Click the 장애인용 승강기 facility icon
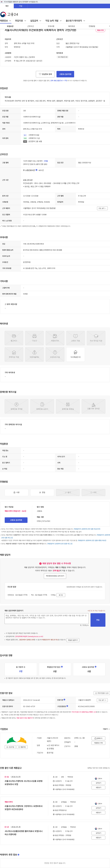The width and height of the screenshot is (110, 868). [42, 406]
